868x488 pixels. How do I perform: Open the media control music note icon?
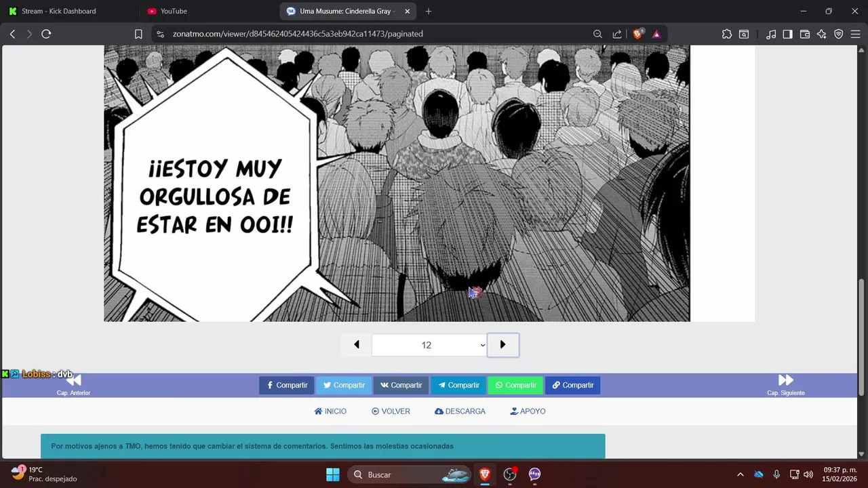771,34
